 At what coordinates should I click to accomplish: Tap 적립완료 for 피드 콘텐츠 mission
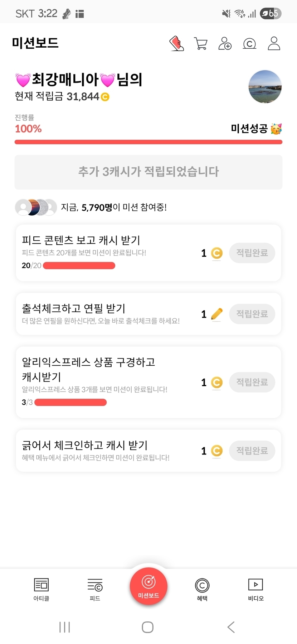pos(252,253)
